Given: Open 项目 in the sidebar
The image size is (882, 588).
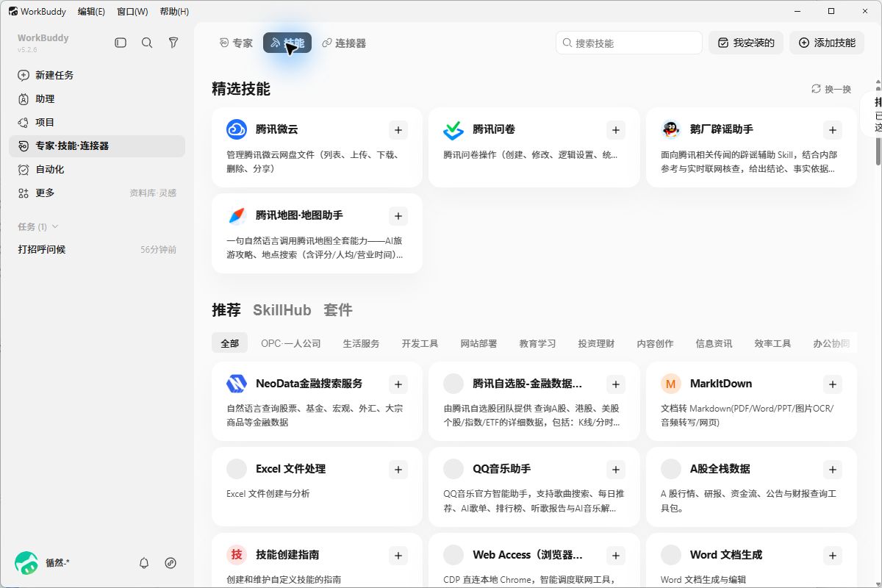Looking at the screenshot, I should click(x=97, y=122).
